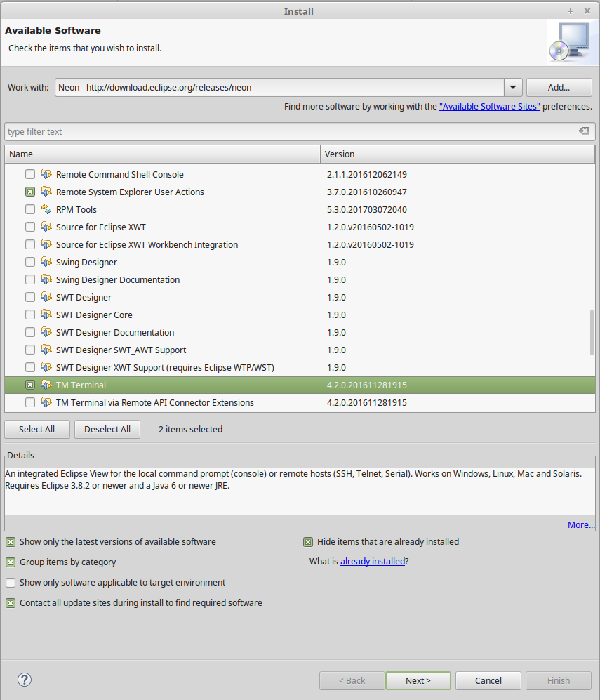This screenshot has width=600, height=700.
Task: Click Select All button
Action: (37, 429)
